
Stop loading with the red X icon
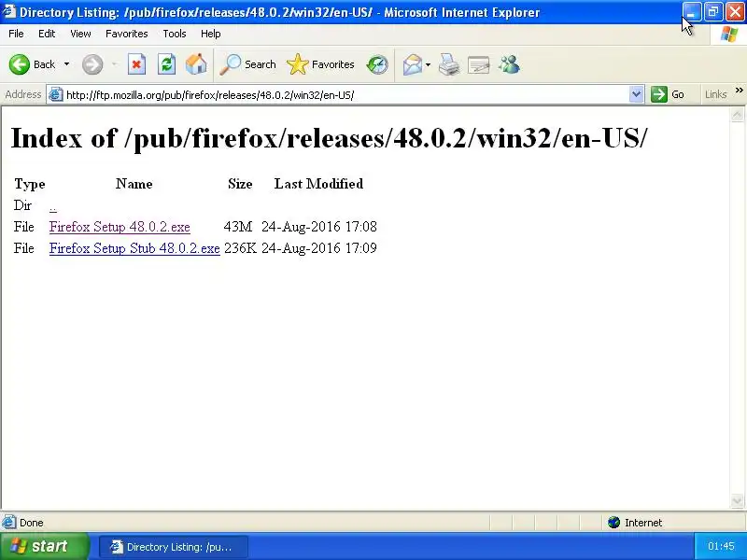click(136, 64)
